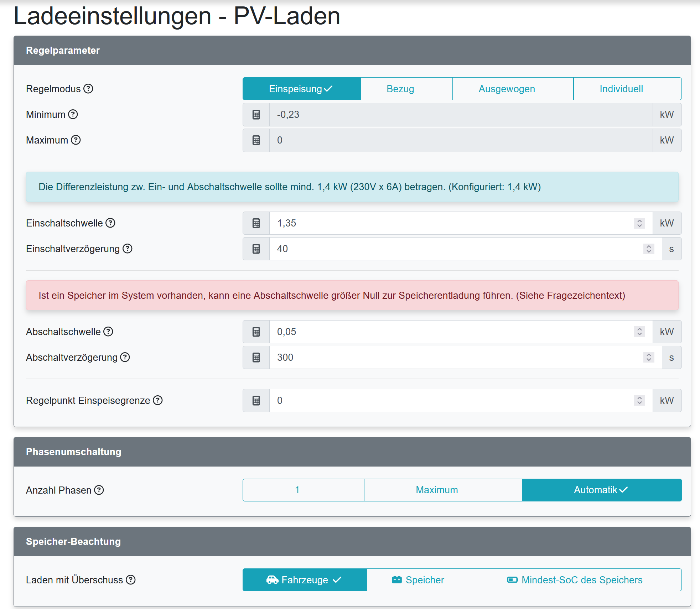Show help tooltip for Maximum

76,140
